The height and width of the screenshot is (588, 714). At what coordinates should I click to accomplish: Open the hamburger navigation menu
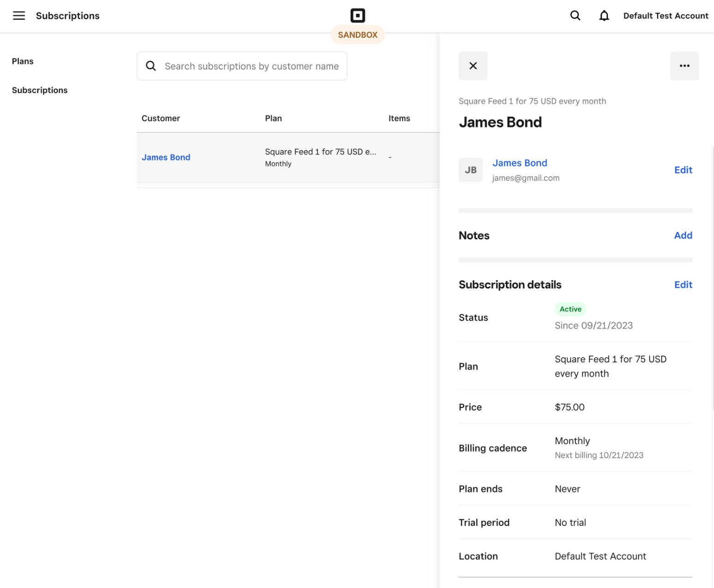[x=19, y=16]
